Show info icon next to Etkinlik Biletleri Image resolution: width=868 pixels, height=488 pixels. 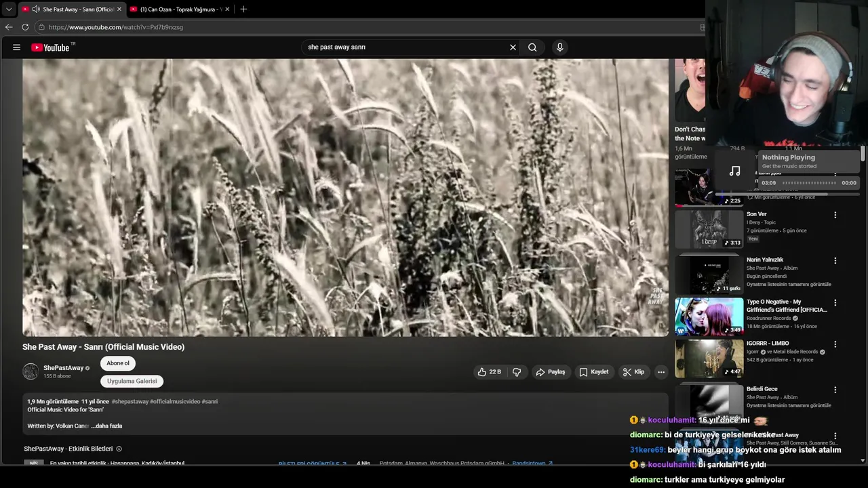pyautogui.click(x=119, y=449)
